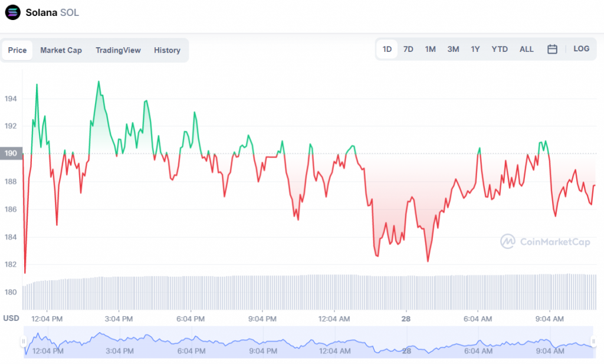Click the 194 y-axis label
604x364 pixels.
11,99
